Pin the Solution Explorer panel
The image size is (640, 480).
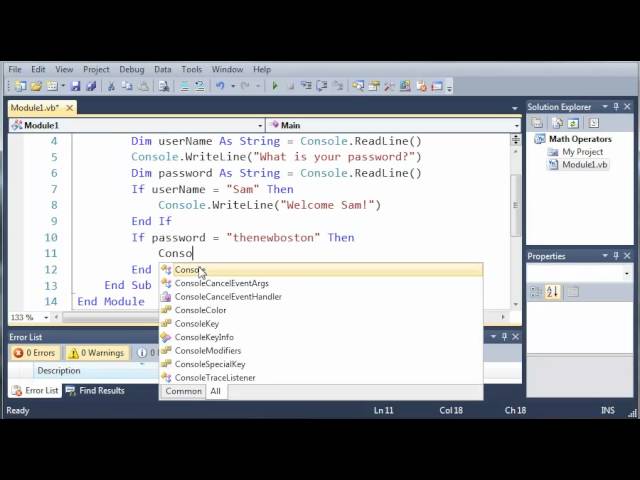pyautogui.click(x=615, y=106)
